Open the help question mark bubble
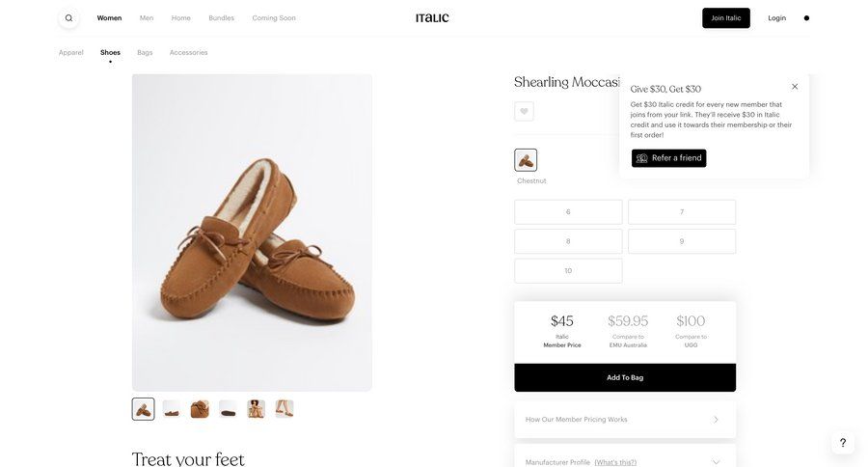The height and width of the screenshot is (467, 868). (x=842, y=443)
